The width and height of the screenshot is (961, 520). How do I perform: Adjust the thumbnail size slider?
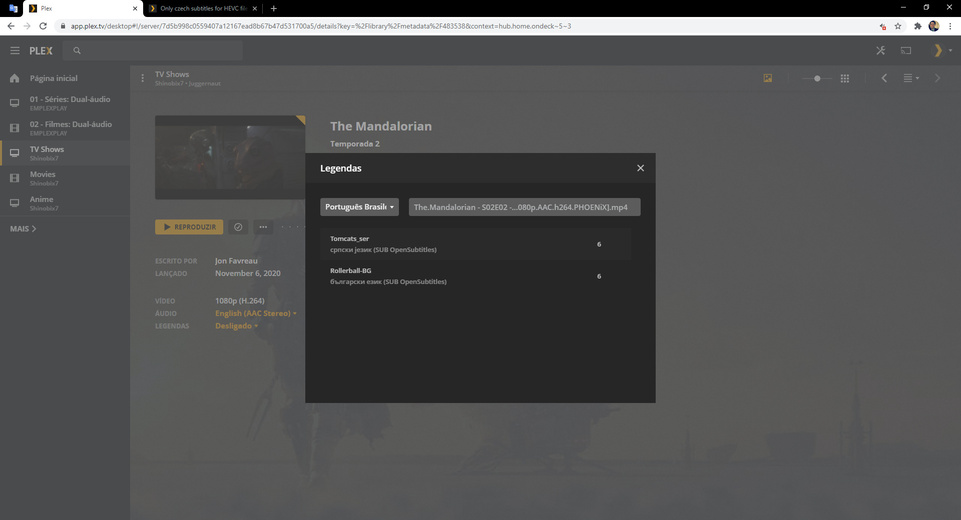click(817, 78)
